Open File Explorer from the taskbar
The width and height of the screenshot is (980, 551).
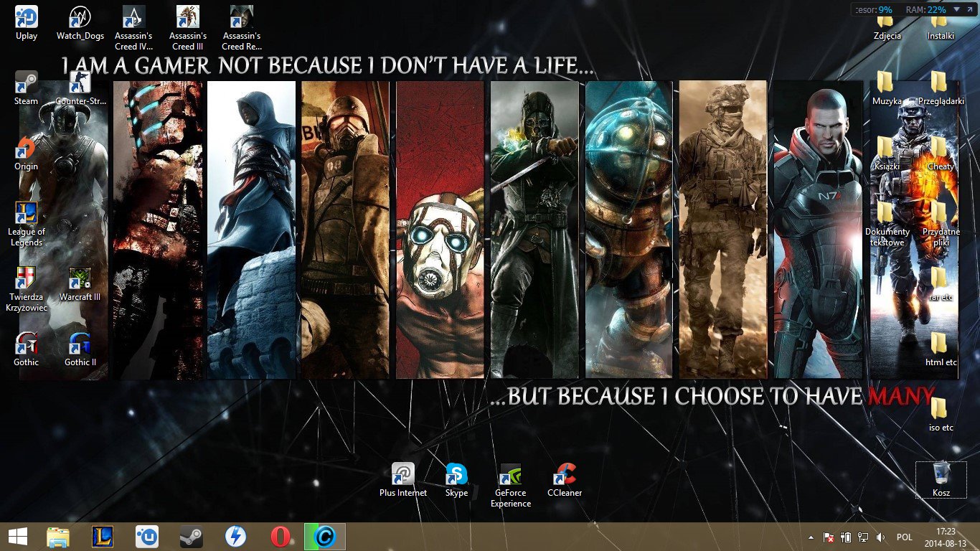click(58, 537)
